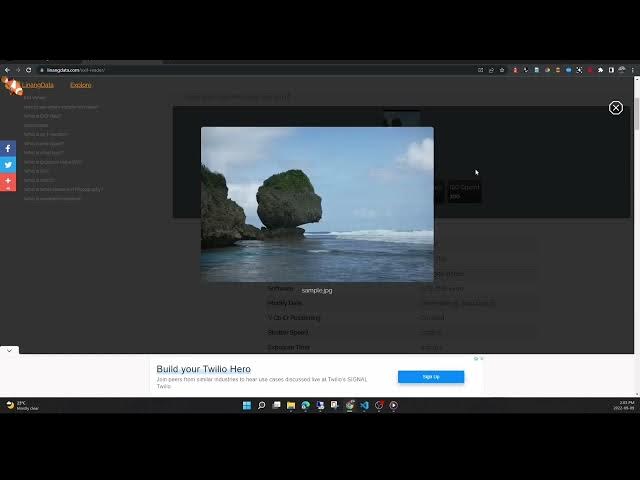Open File Explorer from the taskbar

point(291,405)
